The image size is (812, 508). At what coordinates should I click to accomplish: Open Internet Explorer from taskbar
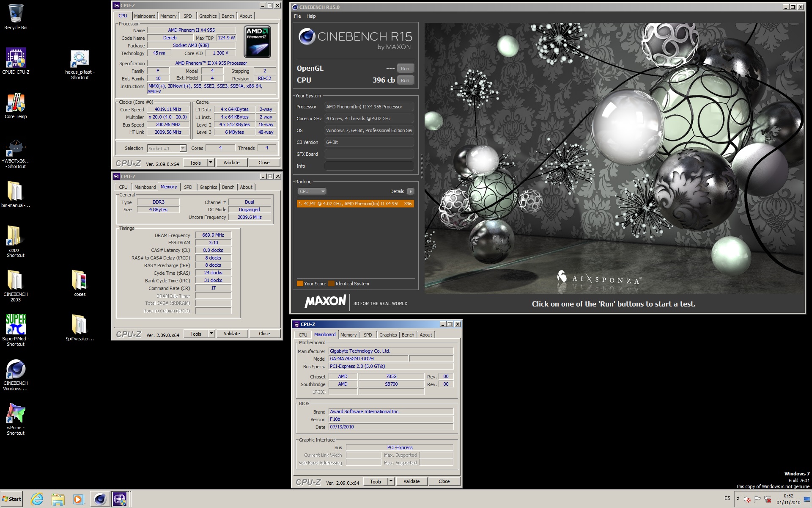point(37,499)
